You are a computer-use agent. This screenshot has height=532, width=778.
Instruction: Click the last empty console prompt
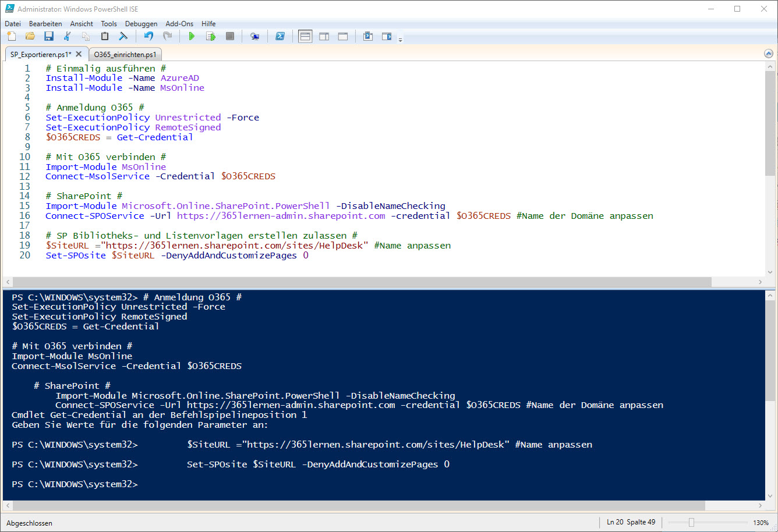click(75, 484)
